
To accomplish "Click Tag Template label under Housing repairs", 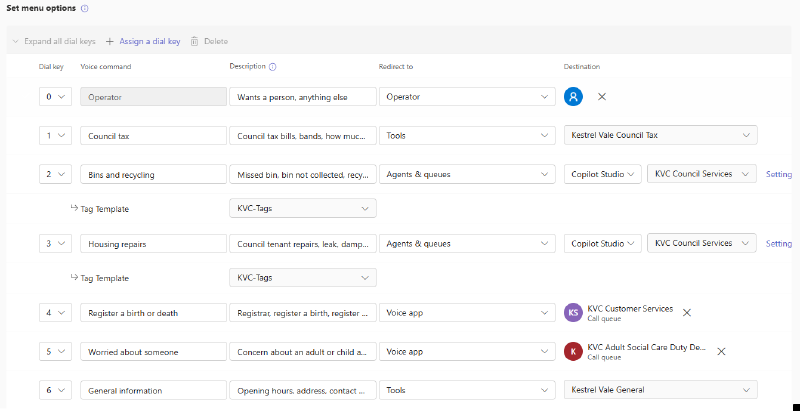I will [x=105, y=278].
